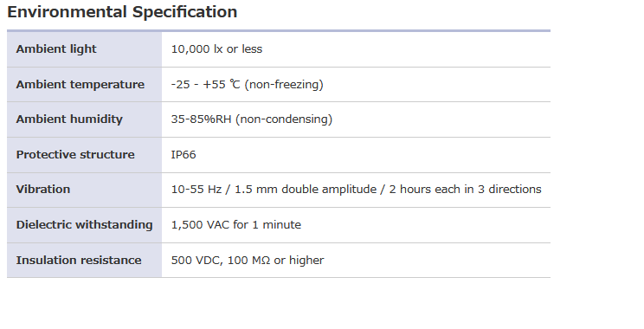The image size is (644, 329).
Task: Select the Dielectric withstanding label
Action: click(x=84, y=225)
